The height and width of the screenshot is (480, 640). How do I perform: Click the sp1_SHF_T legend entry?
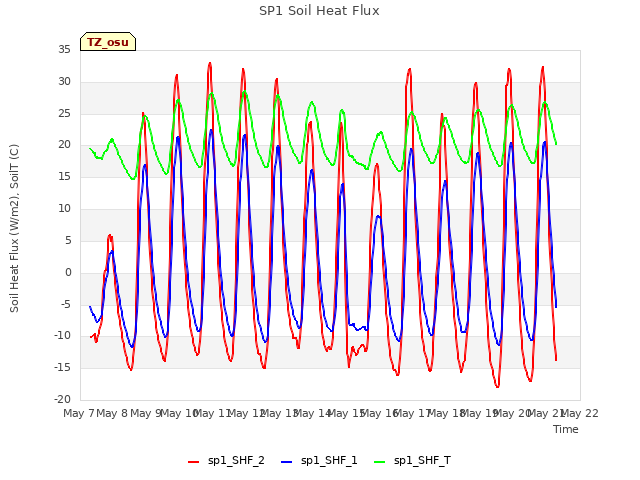(x=412, y=460)
